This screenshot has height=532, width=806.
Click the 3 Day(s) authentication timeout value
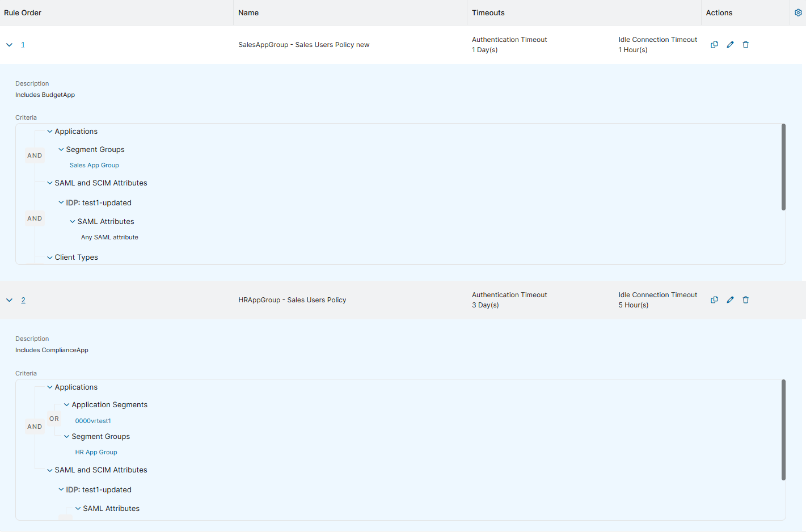(486, 305)
